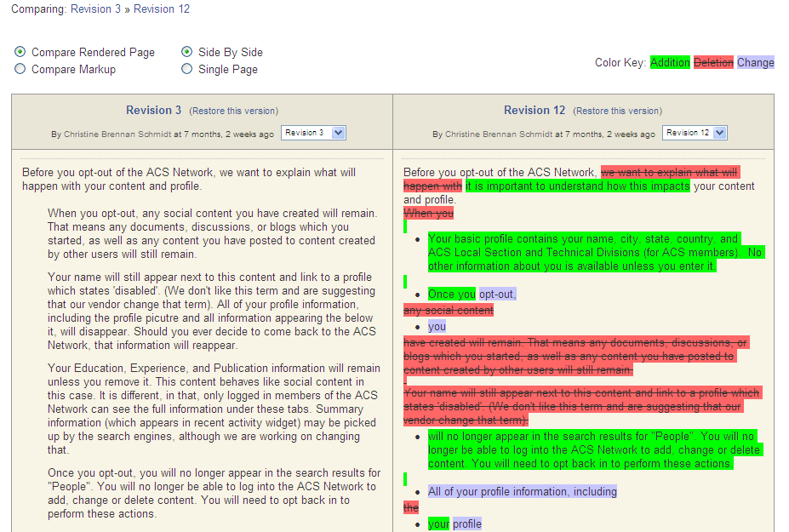Choose the Side By Side view option
The image size is (789, 532).
(x=187, y=52)
